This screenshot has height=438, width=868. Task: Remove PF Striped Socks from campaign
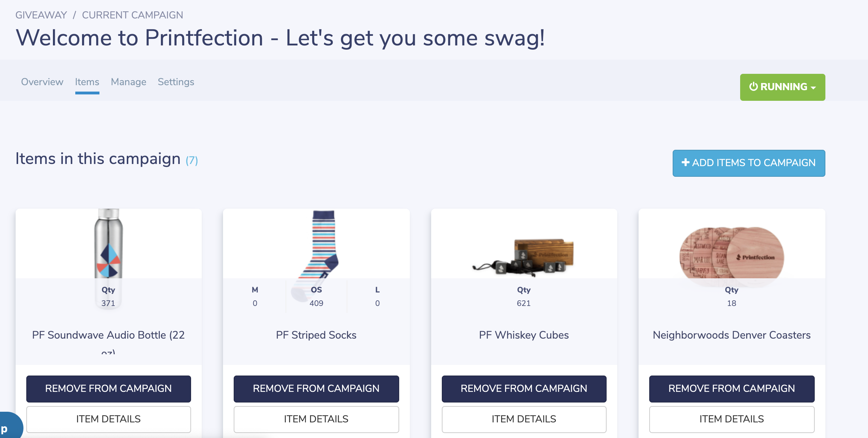316,389
